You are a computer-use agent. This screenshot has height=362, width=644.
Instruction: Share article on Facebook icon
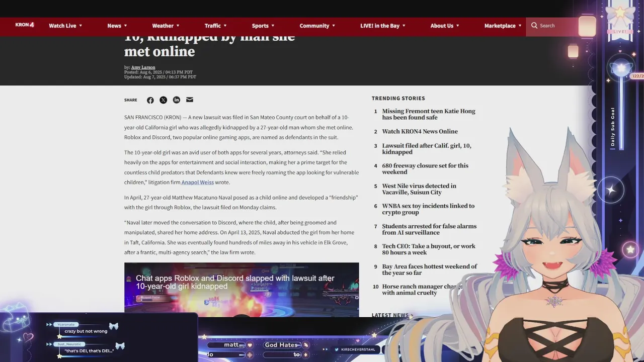150,100
